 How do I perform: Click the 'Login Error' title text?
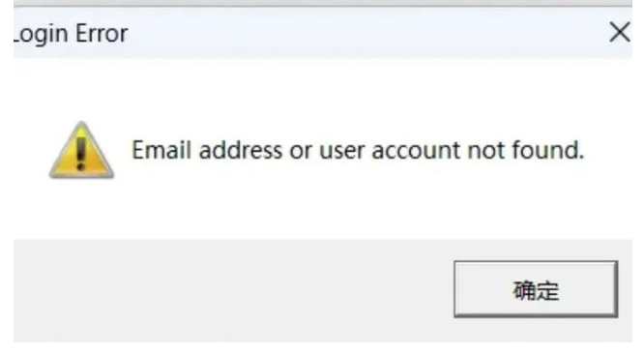tap(71, 33)
